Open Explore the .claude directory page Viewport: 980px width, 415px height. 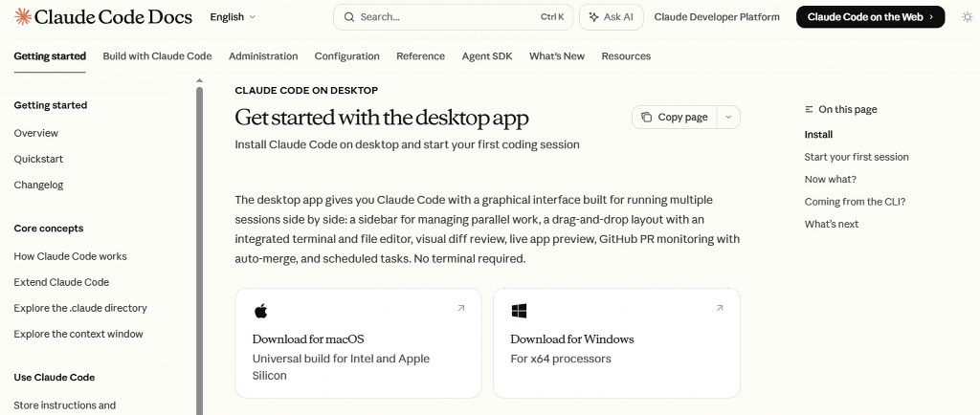tap(80, 308)
